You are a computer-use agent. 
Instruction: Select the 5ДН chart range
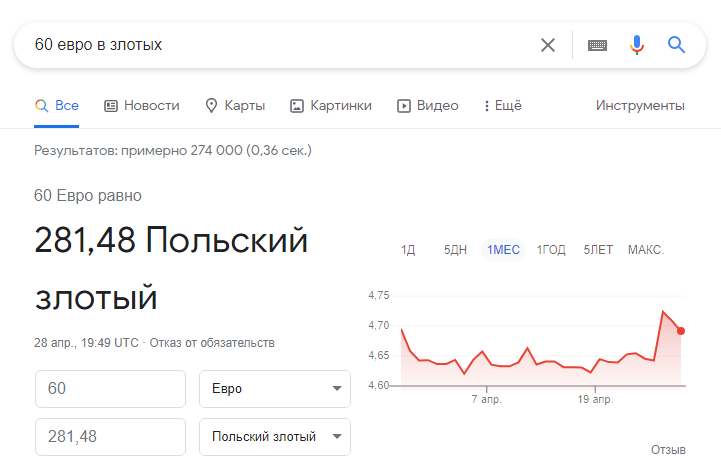455,250
